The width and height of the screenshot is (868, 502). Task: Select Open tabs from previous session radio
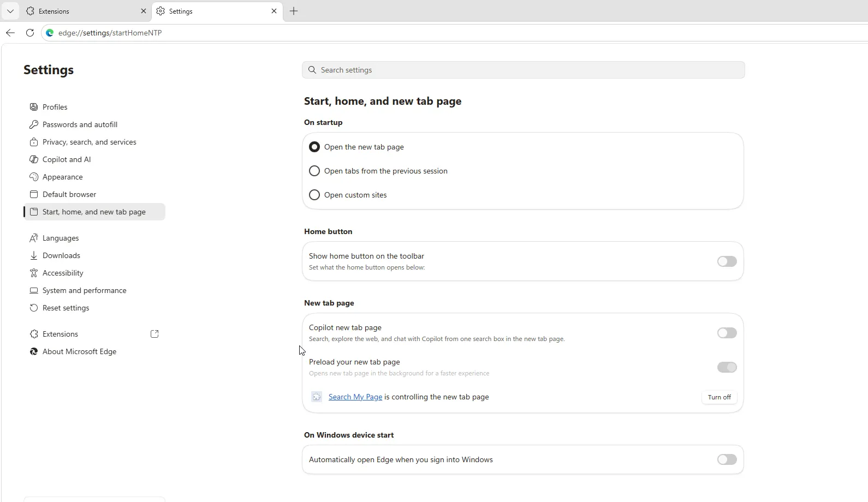click(314, 171)
